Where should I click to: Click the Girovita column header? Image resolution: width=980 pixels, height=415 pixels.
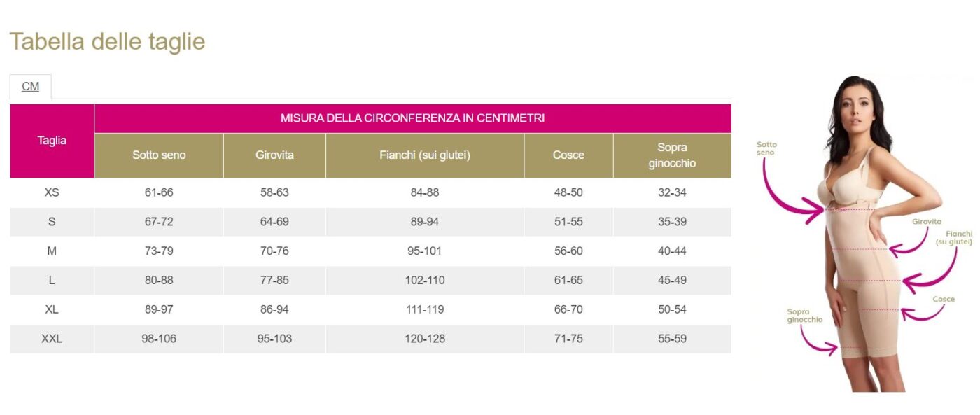[x=274, y=155]
